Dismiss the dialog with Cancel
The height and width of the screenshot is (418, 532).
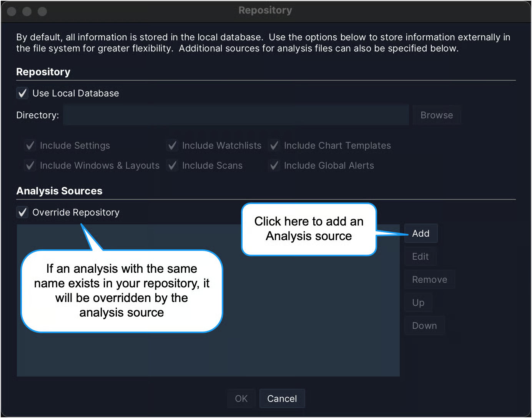click(282, 399)
